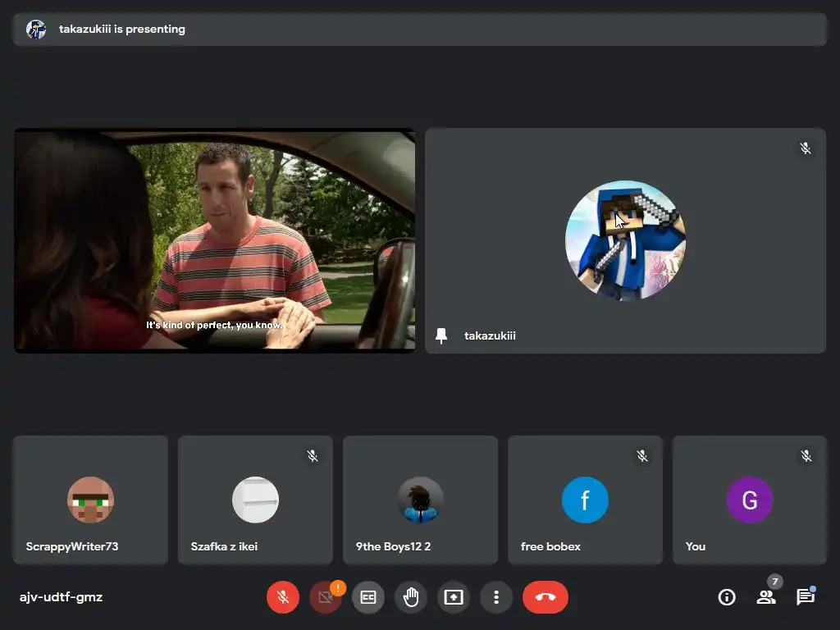Image resolution: width=840 pixels, height=630 pixels.
Task: Click the participant count badge showing 7
Action: (775, 582)
